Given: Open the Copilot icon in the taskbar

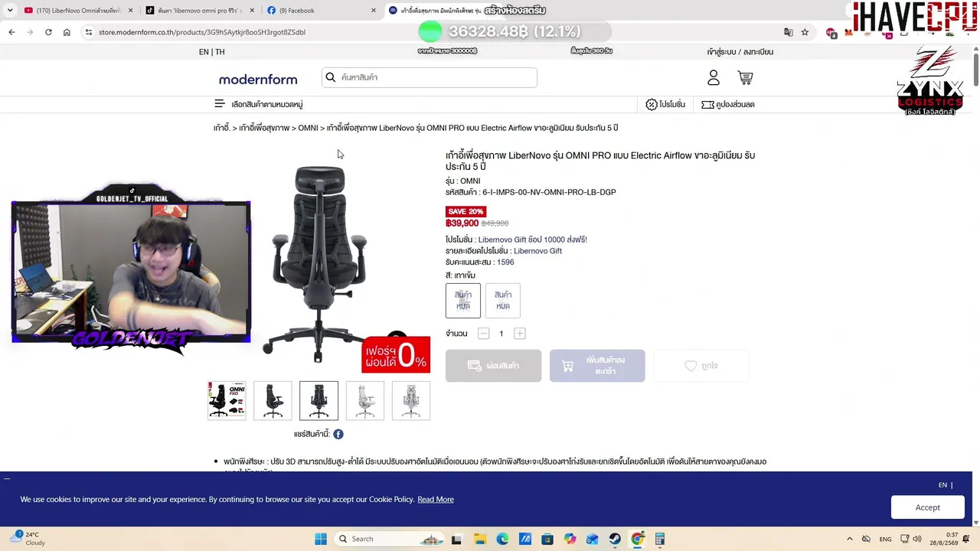Looking at the screenshot, I should [570, 539].
